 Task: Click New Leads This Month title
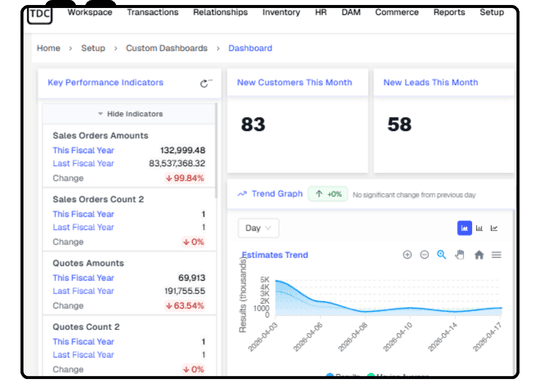point(430,83)
